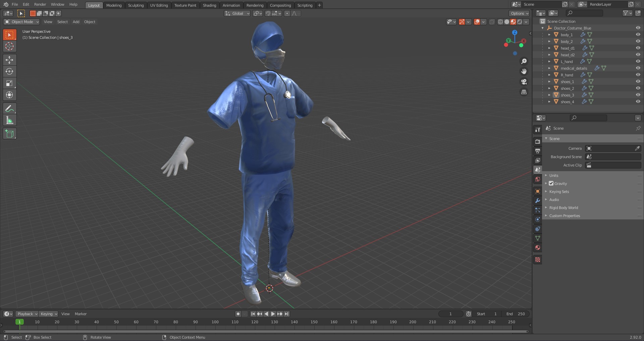Play animation in reverse
This screenshot has width=644, height=341.
tap(266, 314)
